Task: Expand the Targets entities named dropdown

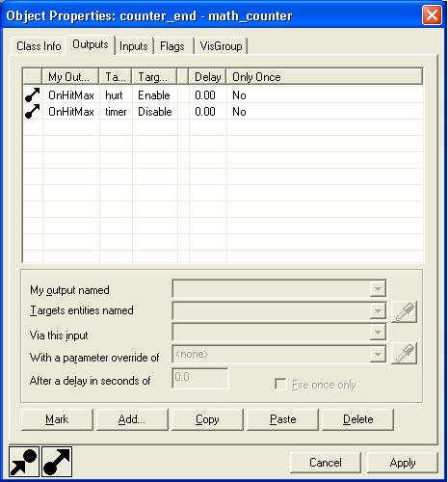Action: coord(378,310)
